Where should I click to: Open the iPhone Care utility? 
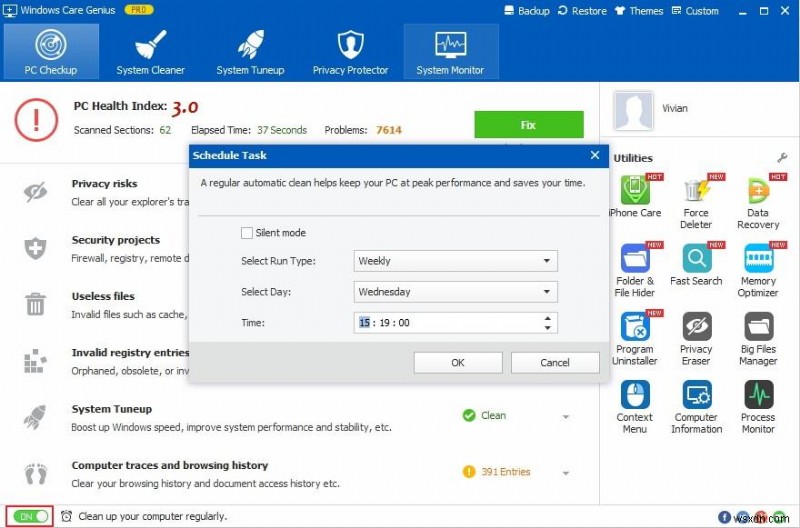[635, 196]
